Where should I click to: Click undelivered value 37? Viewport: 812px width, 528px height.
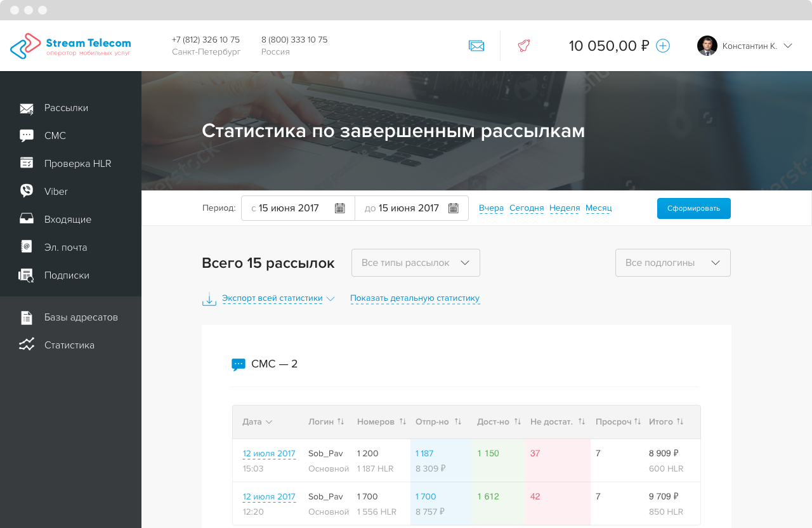pyautogui.click(x=535, y=454)
